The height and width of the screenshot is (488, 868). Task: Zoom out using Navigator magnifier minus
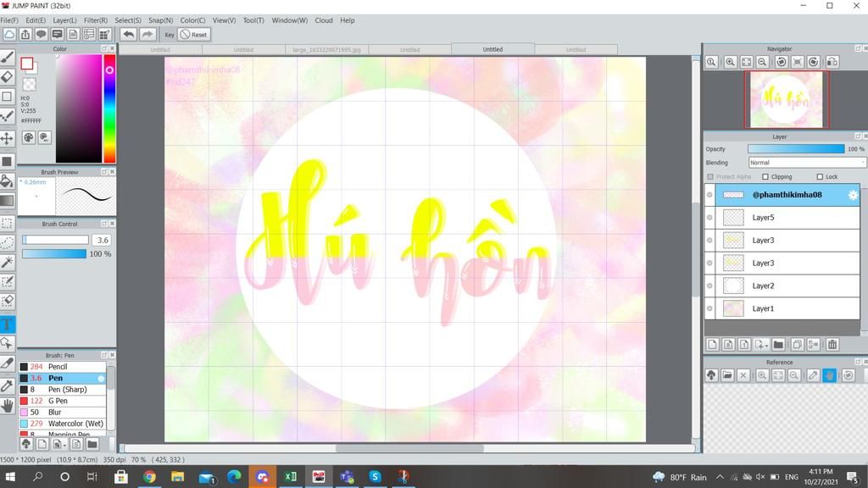coord(762,62)
